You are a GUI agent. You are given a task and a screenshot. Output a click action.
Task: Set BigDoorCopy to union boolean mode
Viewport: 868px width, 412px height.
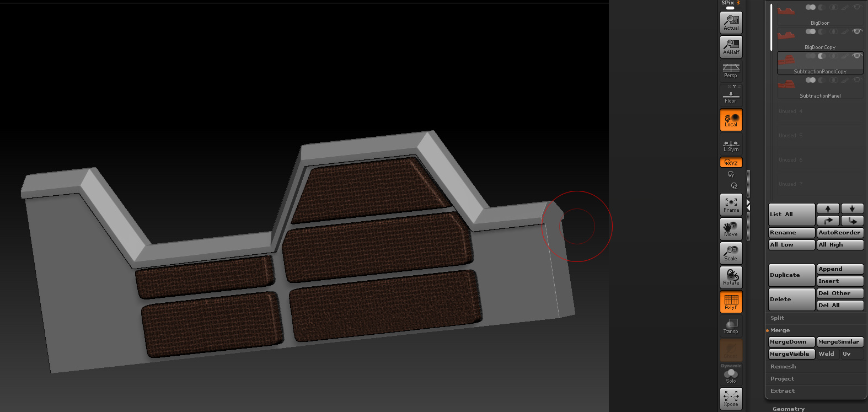(x=811, y=31)
